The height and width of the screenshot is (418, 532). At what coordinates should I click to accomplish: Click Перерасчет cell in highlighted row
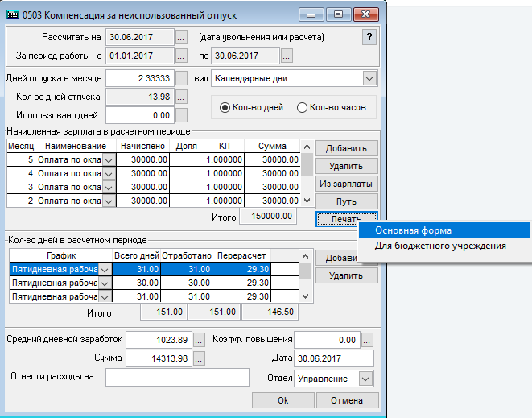tap(241, 270)
